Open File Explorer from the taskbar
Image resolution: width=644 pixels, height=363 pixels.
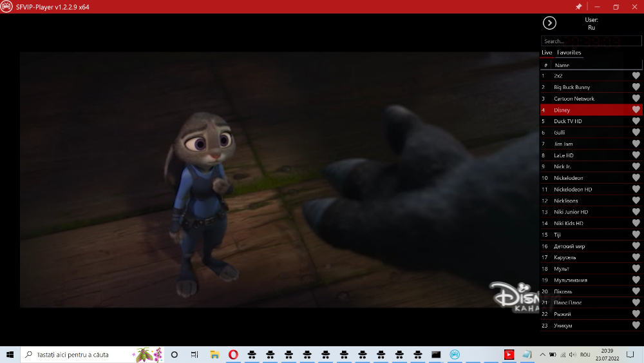point(214,355)
